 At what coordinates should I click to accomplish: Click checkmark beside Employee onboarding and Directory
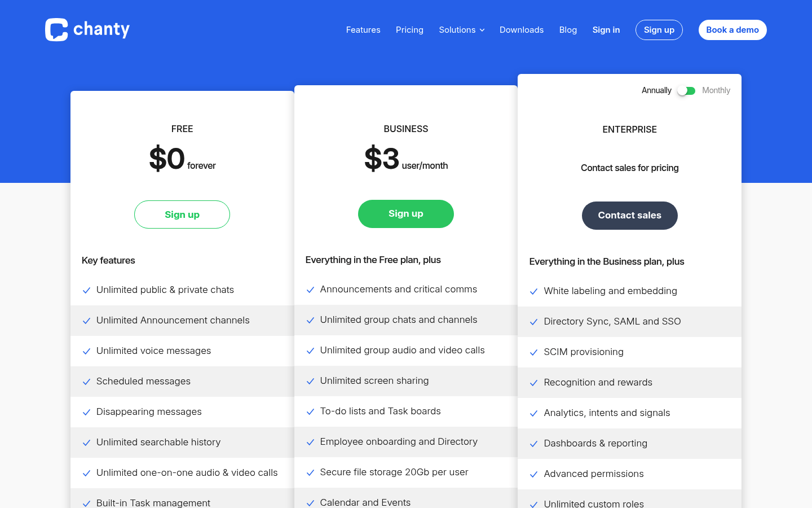(310, 443)
